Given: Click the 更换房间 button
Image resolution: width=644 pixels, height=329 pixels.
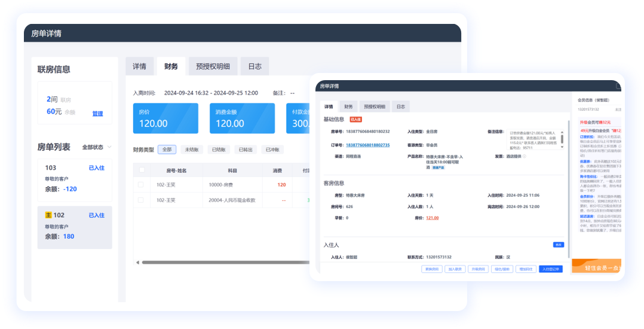Looking at the screenshot, I should [x=432, y=269].
